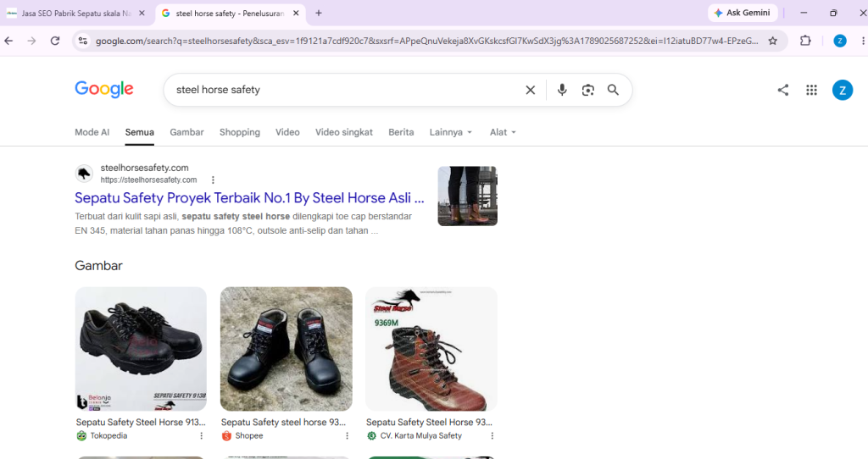Image resolution: width=868 pixels, height=459 pixels.
Task: Open site information icon in address bar
Action: [x=83, y=41]
